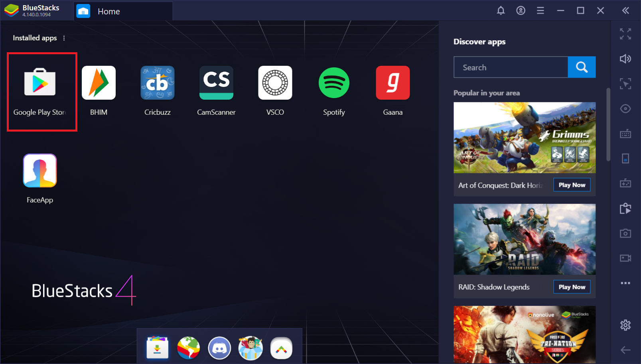Open the RAID Shadow Legends banner image
641x364 pixels.
point(525,239)
